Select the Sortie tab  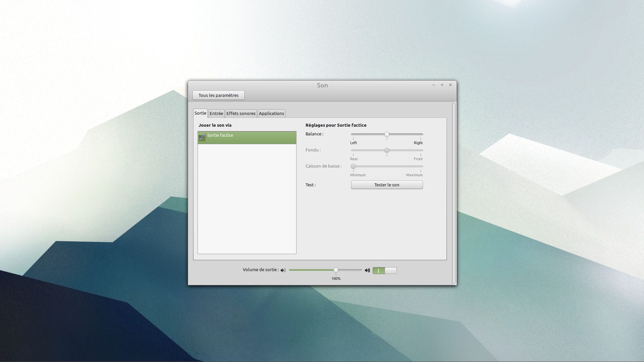point(200,113)
